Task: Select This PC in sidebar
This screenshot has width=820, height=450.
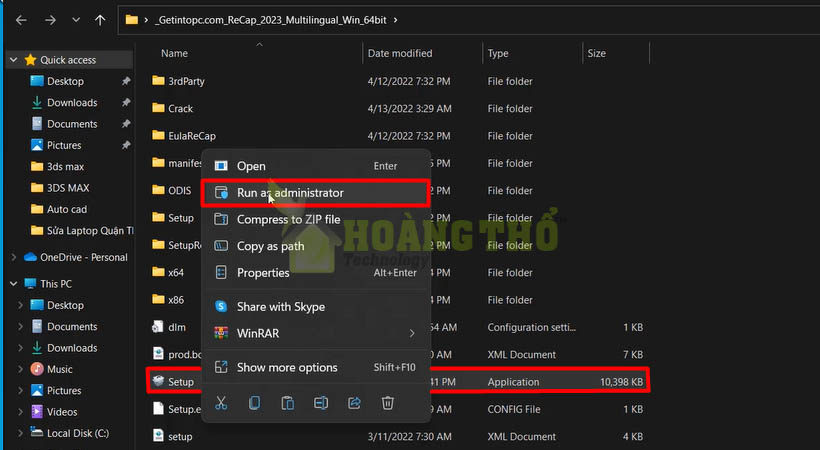Action: pos(56,284)
